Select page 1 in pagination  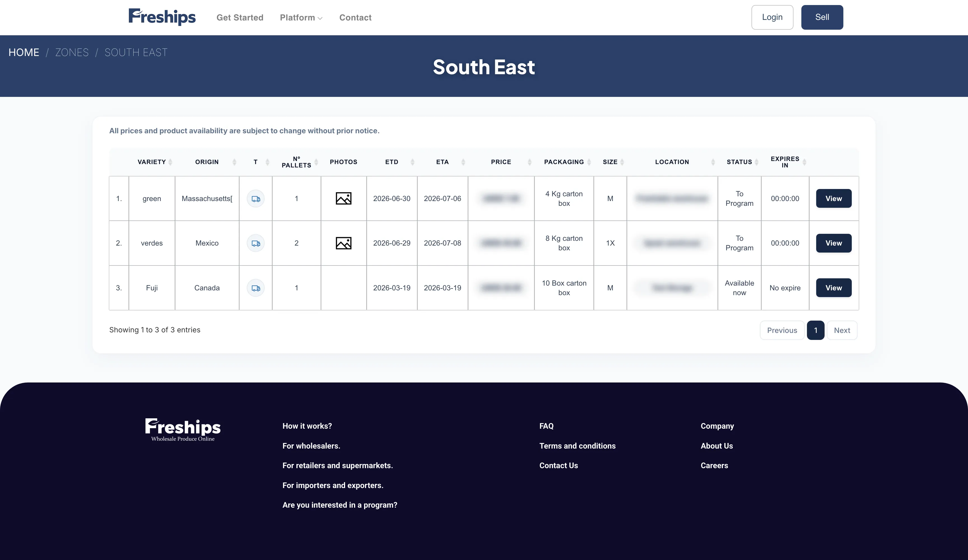tap(816, 330)
